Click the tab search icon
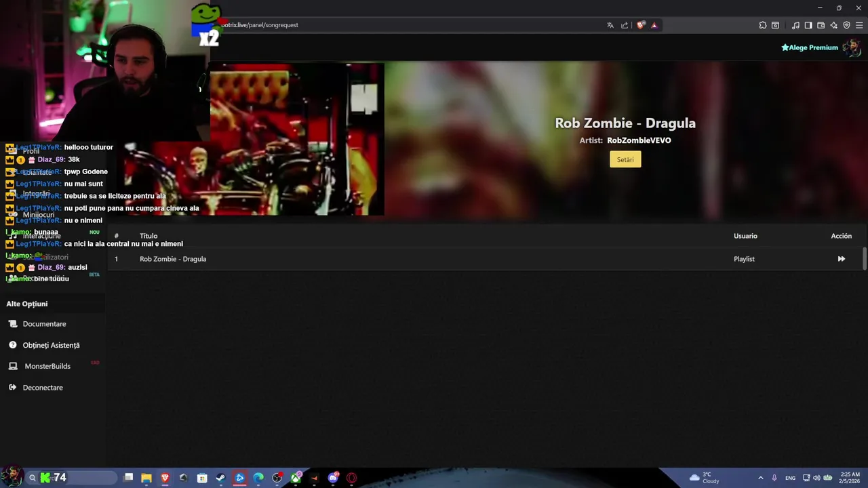Screen dimensions: 868x488 click(x=776, y=25)
